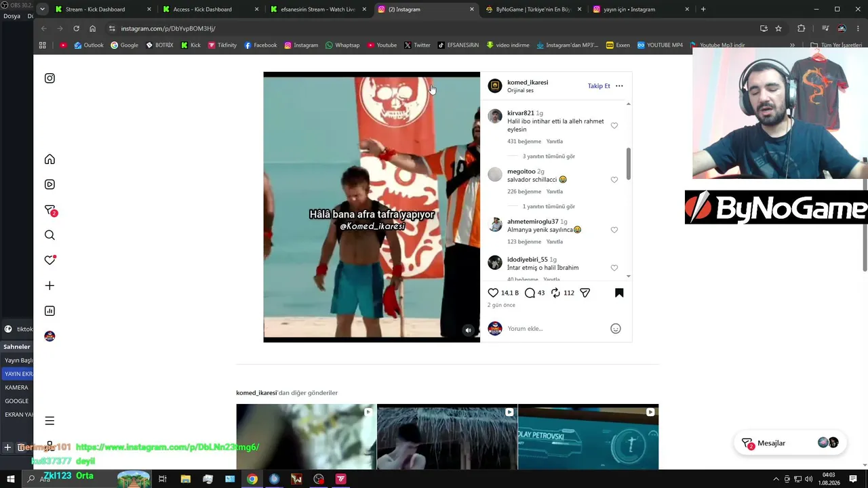Expand the 1 reply under megoitoo
The image size is (868, 488).
coord(549,207)
